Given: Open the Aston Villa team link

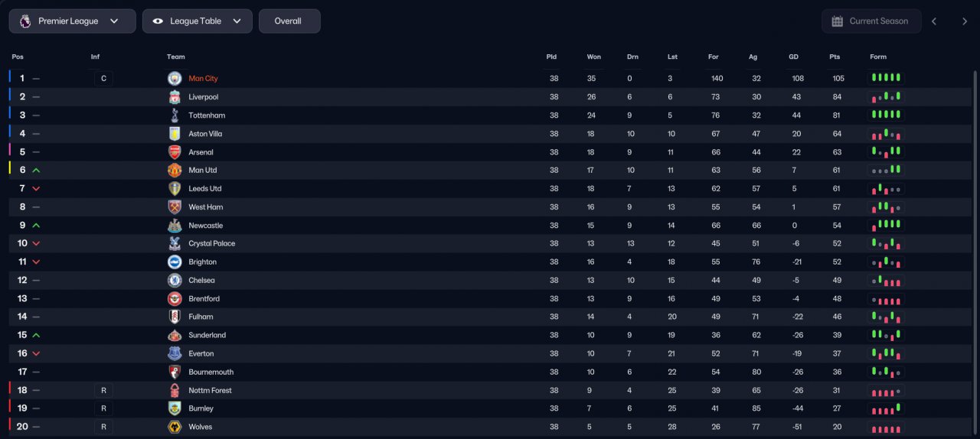Looking at the screenshot, I should pyautogui.click(x=205, y=134).
